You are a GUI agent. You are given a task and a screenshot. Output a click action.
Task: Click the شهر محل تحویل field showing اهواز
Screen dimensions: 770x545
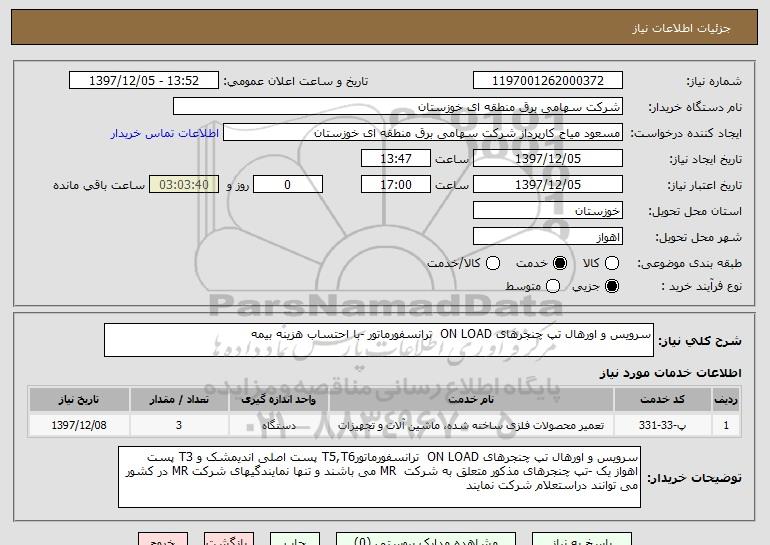click(546, 237)
